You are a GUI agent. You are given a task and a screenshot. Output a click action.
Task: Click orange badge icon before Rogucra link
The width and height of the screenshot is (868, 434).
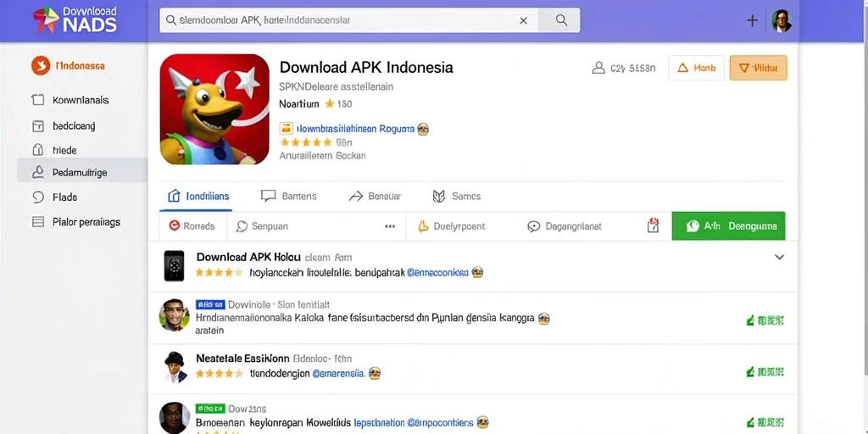[287, 129]
